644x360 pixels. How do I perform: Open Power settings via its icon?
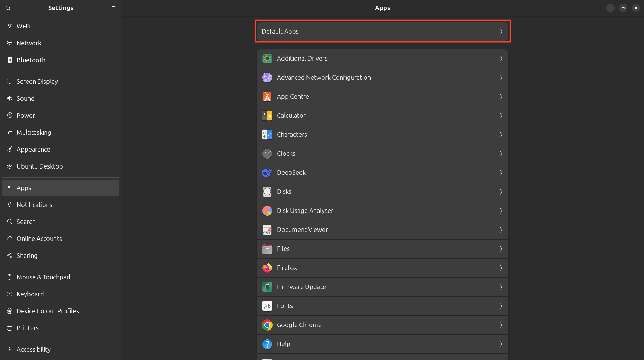coord(10,116)
